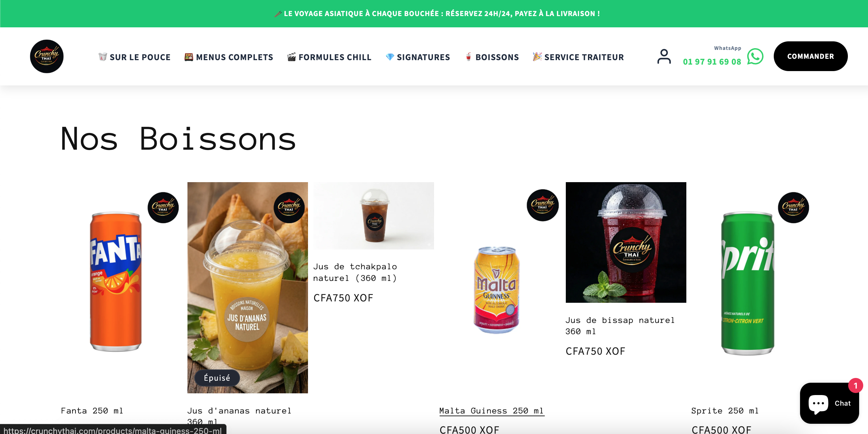Open the Menus Complets menu

tap(229, 57)
